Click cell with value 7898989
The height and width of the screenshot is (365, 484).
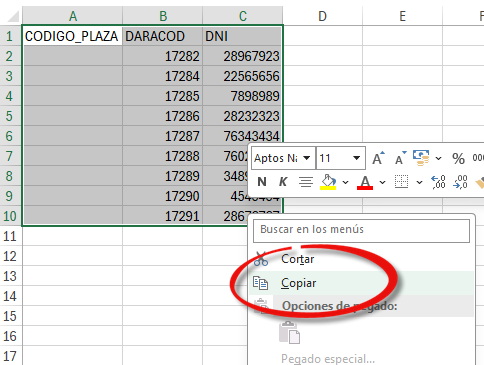tap(243, 96)
